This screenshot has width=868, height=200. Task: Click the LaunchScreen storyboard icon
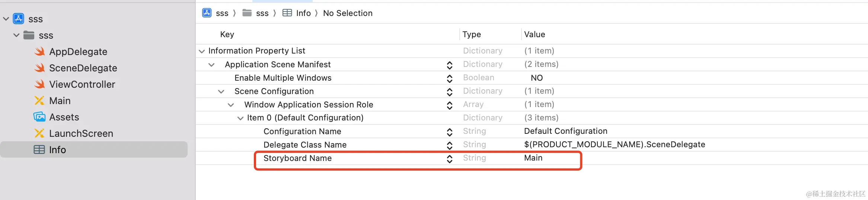point(39,133)
